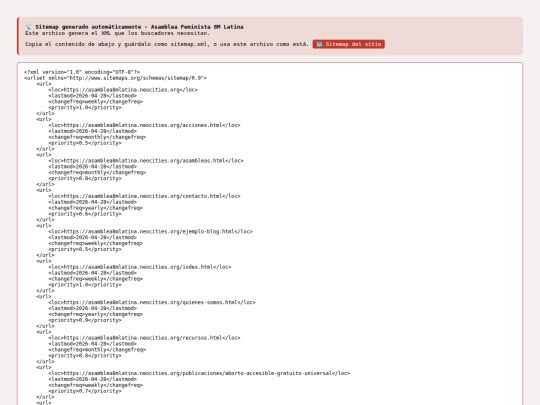The width and height of the screenshot is (540, 405).
Task: Click the acciones.html loc line
Action: pyautogui.click(x=144, y=125)
